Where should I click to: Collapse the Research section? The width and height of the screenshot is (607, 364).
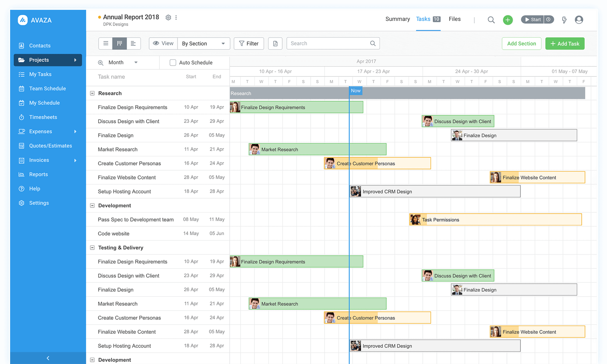coord(92,93)
